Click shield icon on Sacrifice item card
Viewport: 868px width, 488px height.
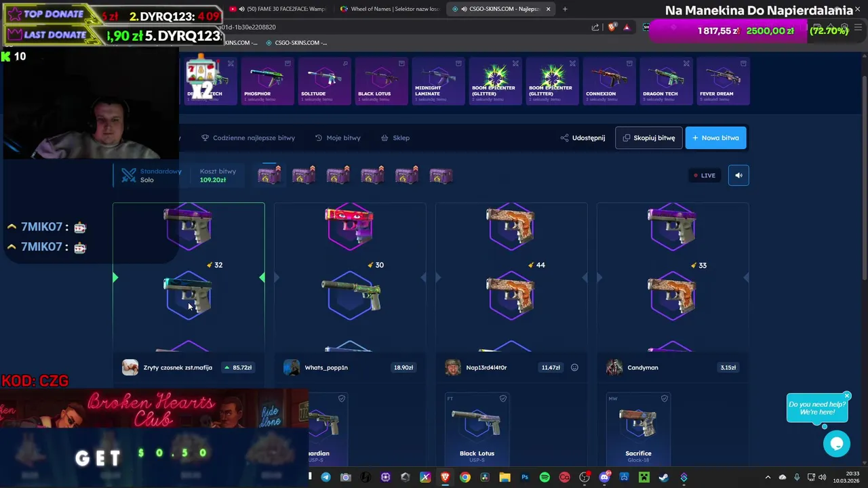pos(665,399)
